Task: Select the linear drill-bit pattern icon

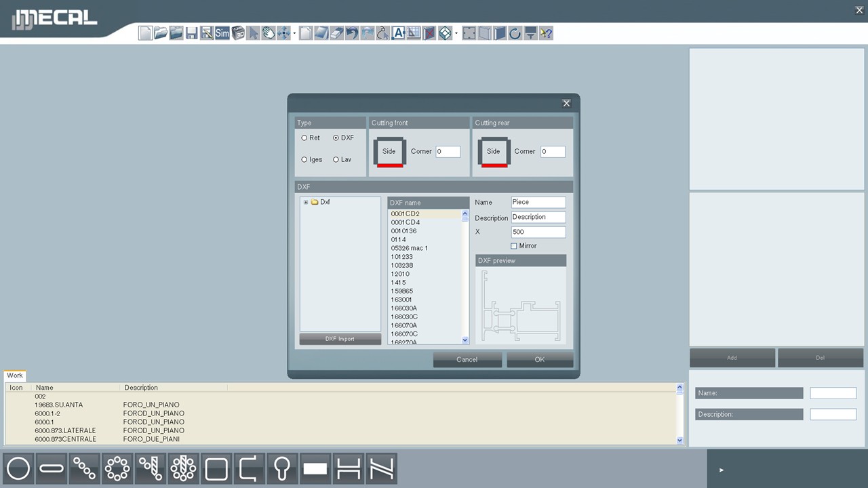Action: (151, 468)
